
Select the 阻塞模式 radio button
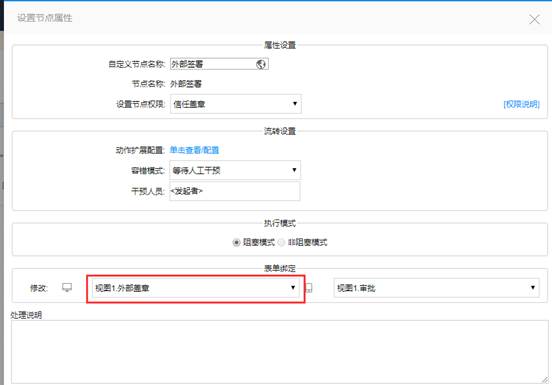pos(236,242)
